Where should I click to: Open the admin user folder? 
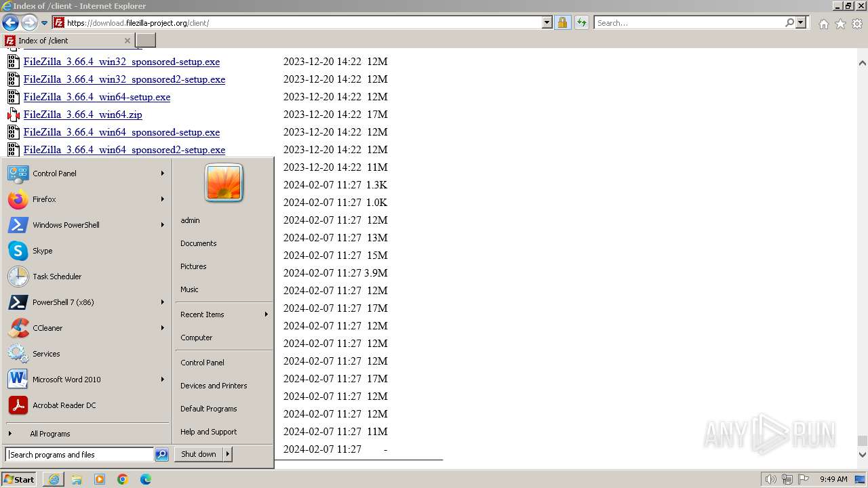tap(224, 220)
